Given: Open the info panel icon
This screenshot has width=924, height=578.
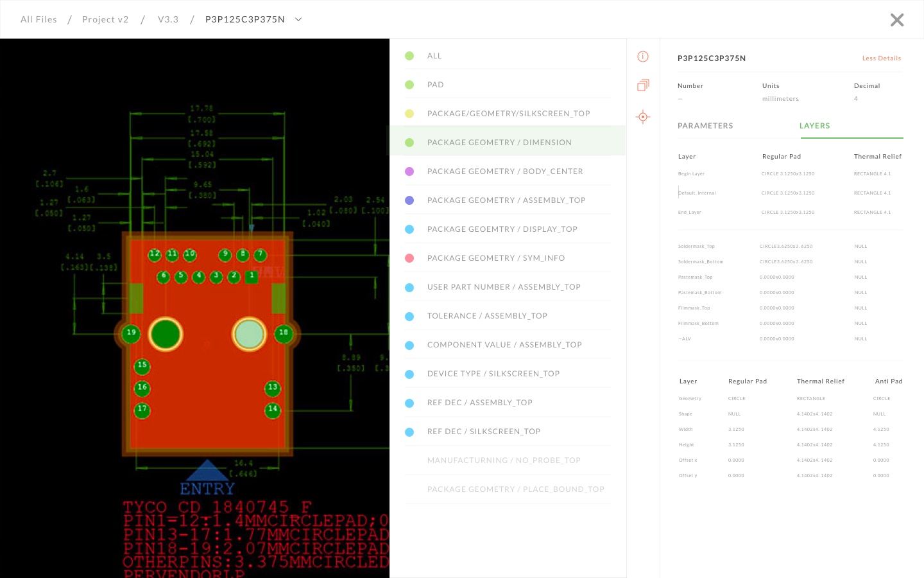Looking at the screenshot, I should click(643, 57).
